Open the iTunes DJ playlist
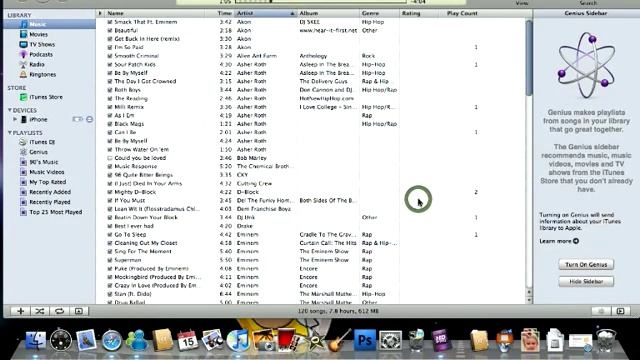The image size is (640, 360). point(42,142)
